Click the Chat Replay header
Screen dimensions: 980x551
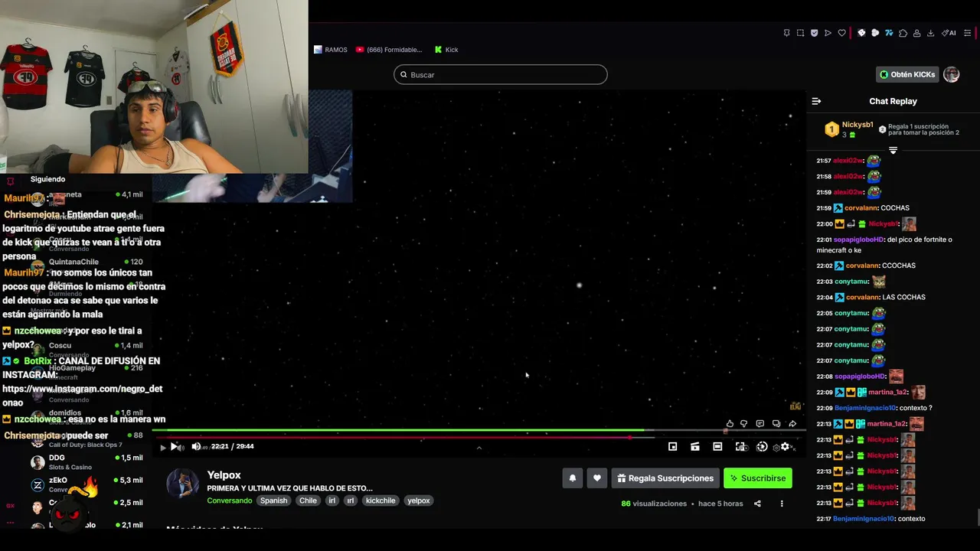(x=893, y=101)
